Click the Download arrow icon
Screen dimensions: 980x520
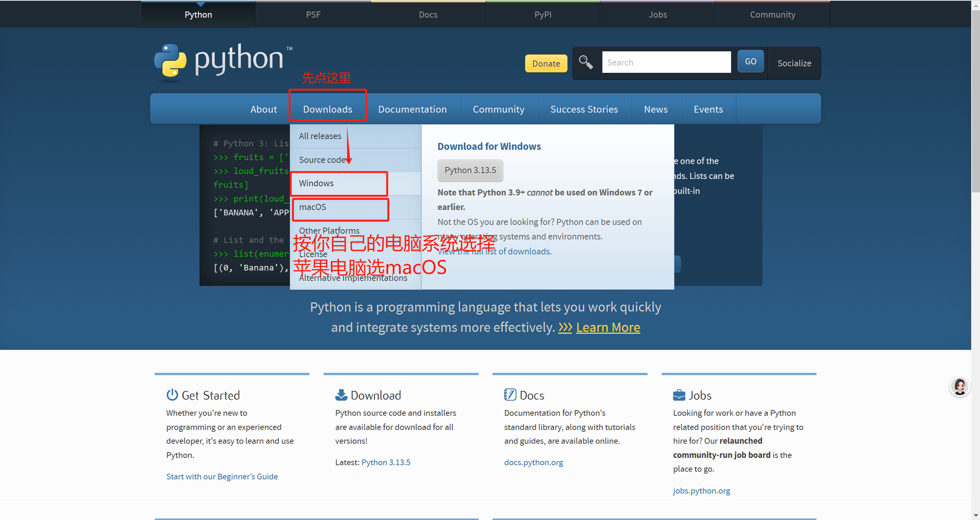tap(341, 395)
